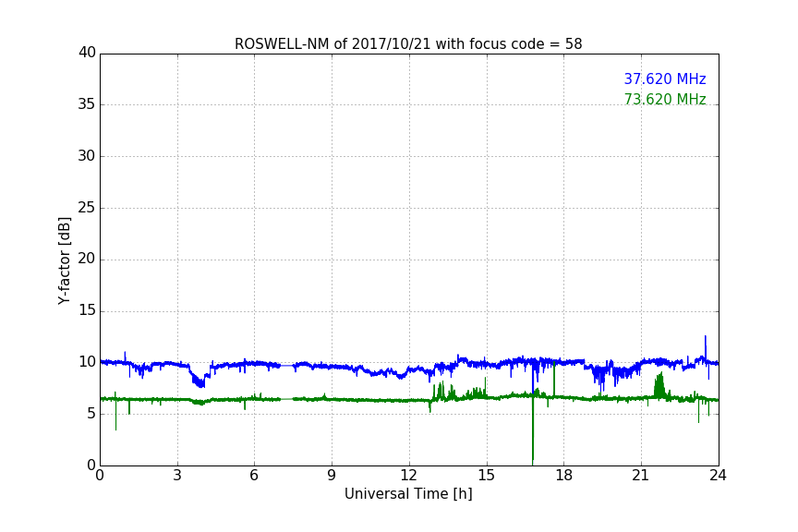Viewport: 798px width, 532px height.
Task: Click the 'Universal Time [h]' axis label
Action: point(408,494)
